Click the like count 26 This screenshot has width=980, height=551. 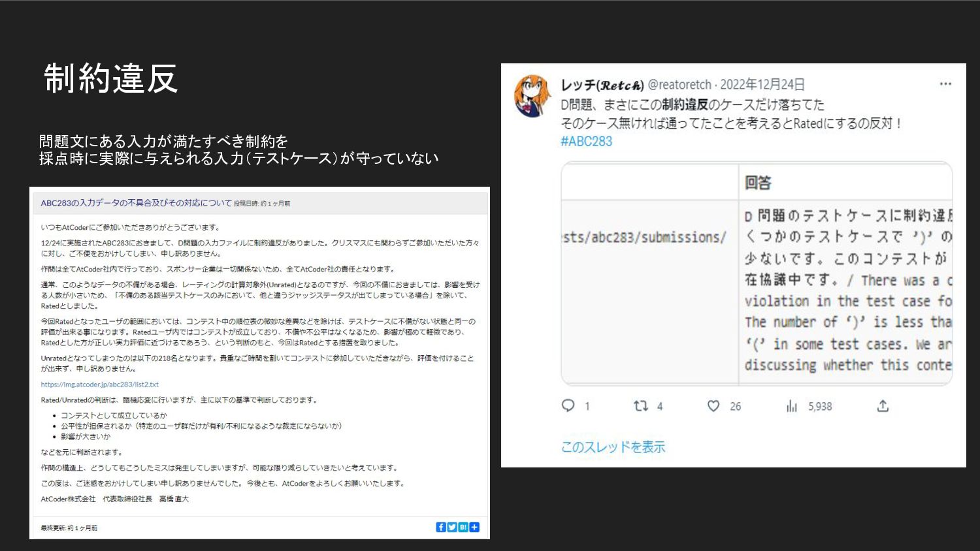pos(736,407)
